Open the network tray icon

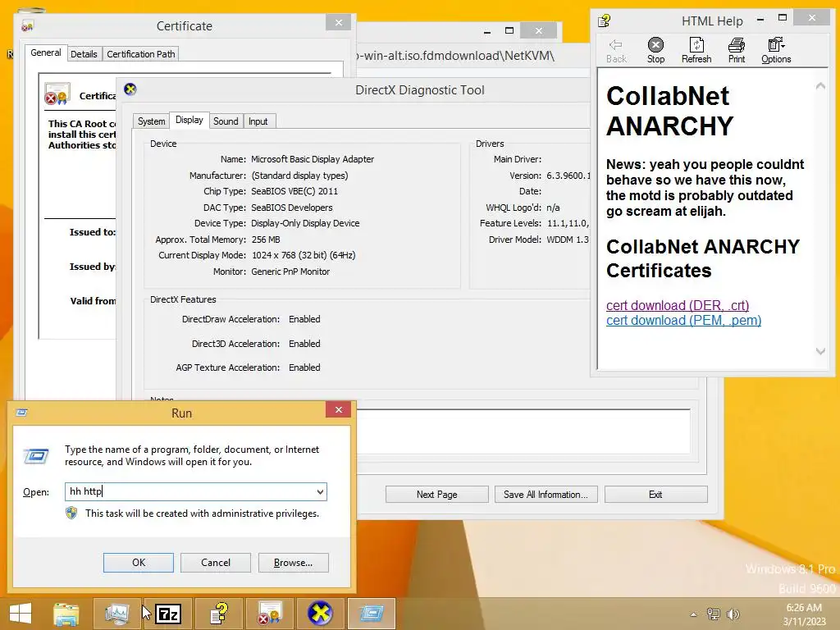click(713, 614)
